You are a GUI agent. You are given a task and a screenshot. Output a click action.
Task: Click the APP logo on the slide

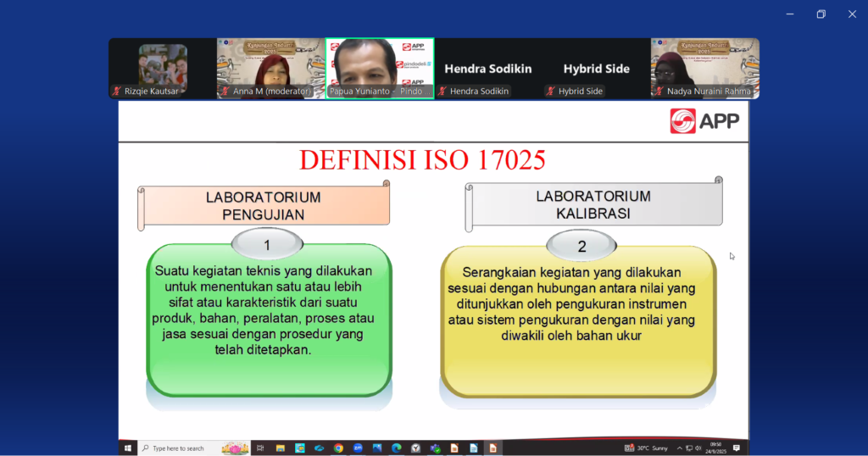705,121
